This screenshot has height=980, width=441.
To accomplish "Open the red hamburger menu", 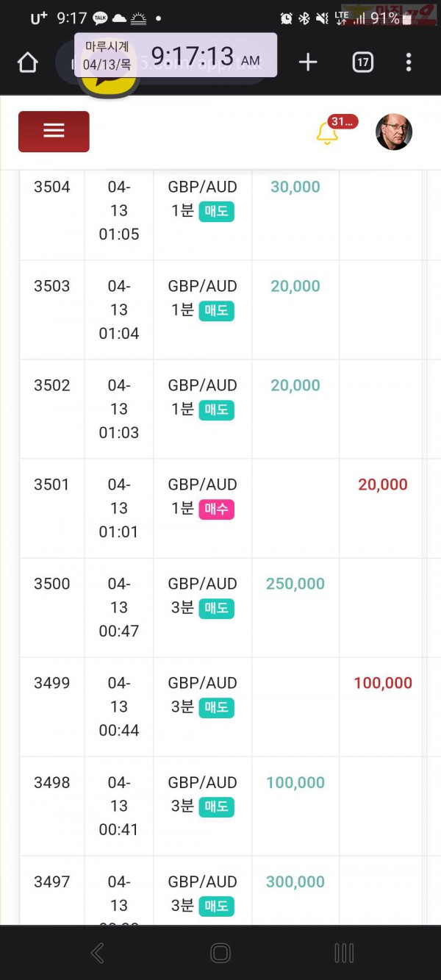I will tap(54, 132).
